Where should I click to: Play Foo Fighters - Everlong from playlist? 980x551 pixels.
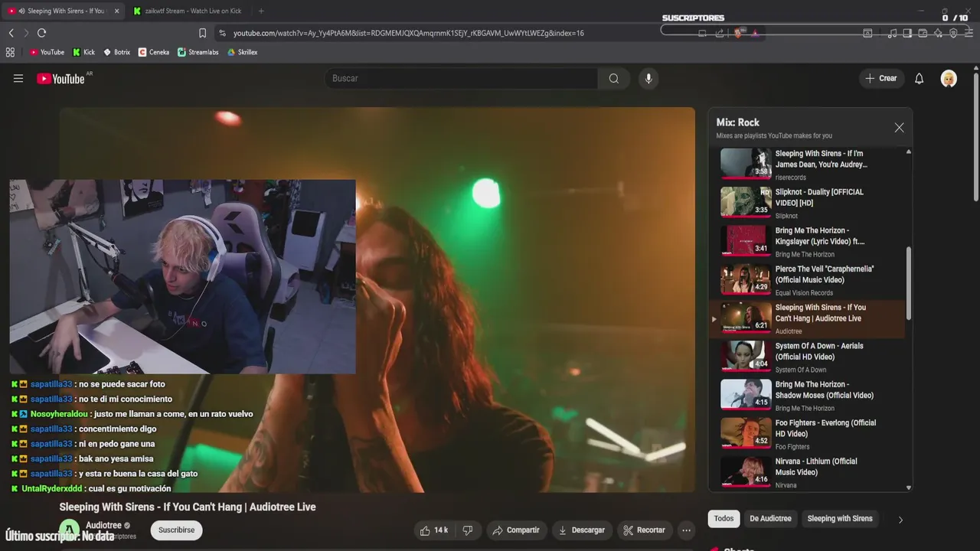[x=808, y=433]
